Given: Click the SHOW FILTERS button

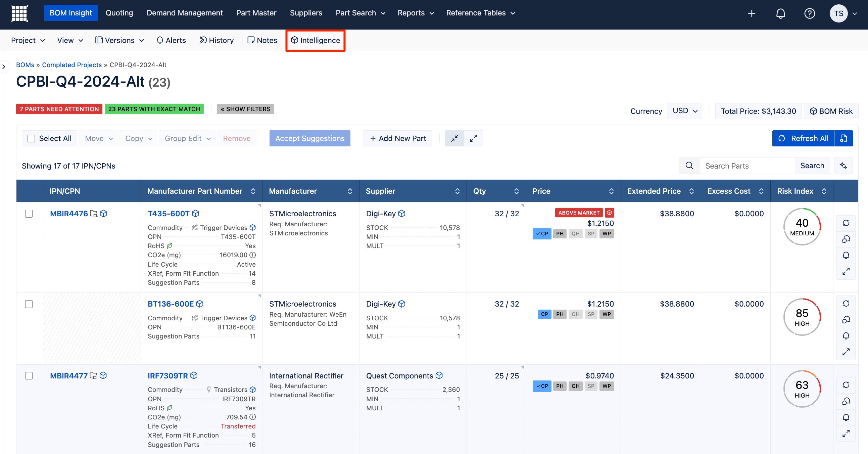Looking at the screenshot, I should coord(245,109).
